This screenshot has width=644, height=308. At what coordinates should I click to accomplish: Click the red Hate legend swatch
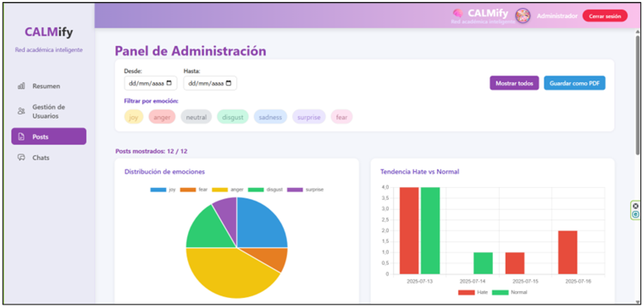click(466, 292)
